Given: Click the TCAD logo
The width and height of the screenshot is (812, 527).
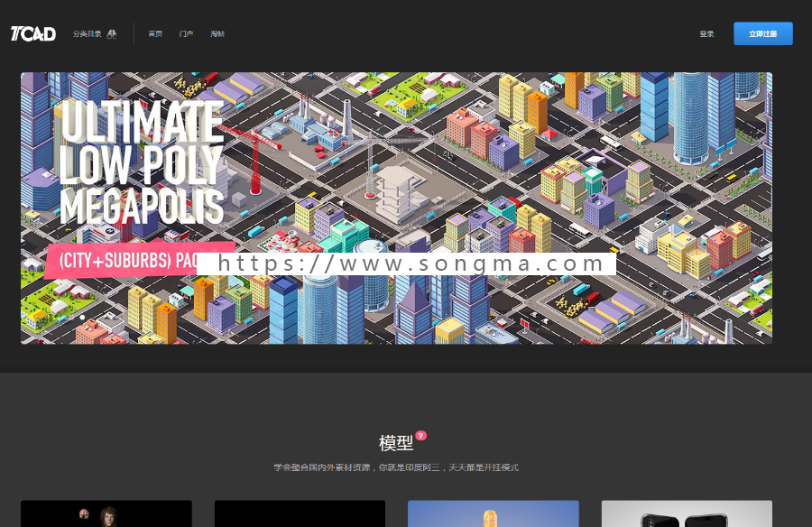Looking at the screenshot, I should pos(33,33).
